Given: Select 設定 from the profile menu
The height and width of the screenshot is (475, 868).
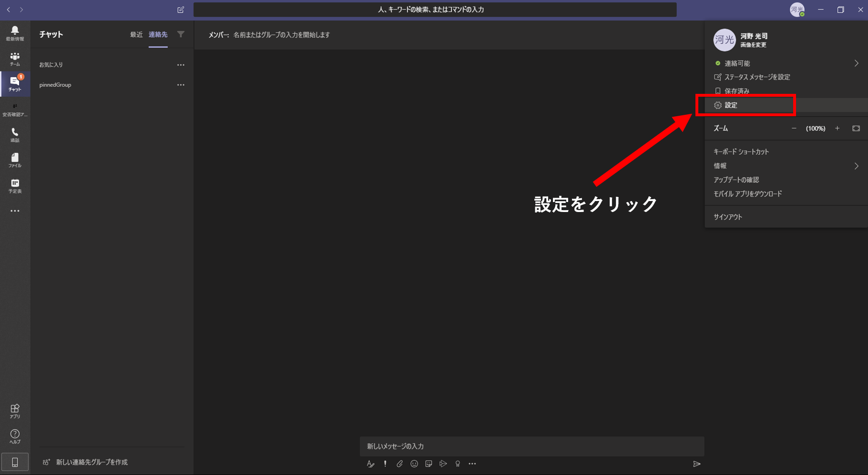Looking at the screenshot, I should 731,105.
